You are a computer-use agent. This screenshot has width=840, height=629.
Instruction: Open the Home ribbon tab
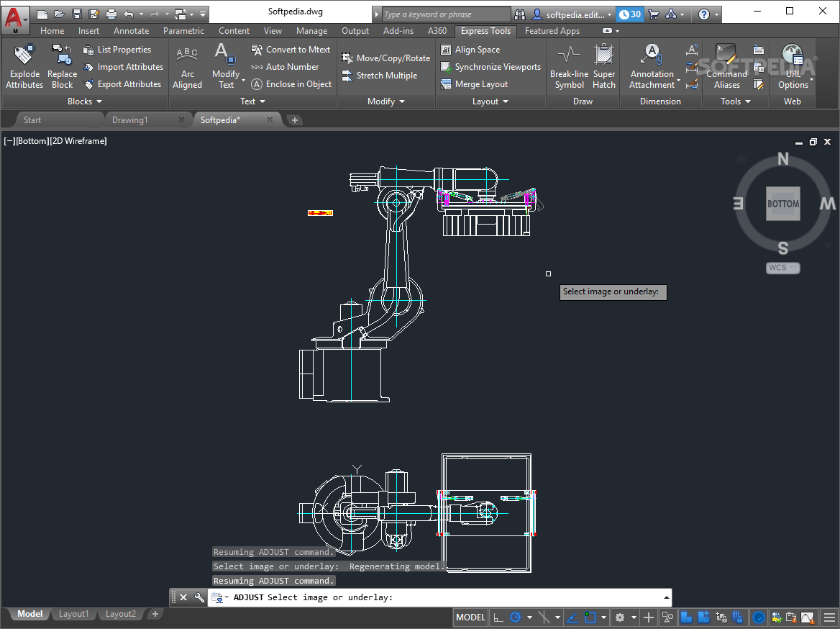coord(52,31)
